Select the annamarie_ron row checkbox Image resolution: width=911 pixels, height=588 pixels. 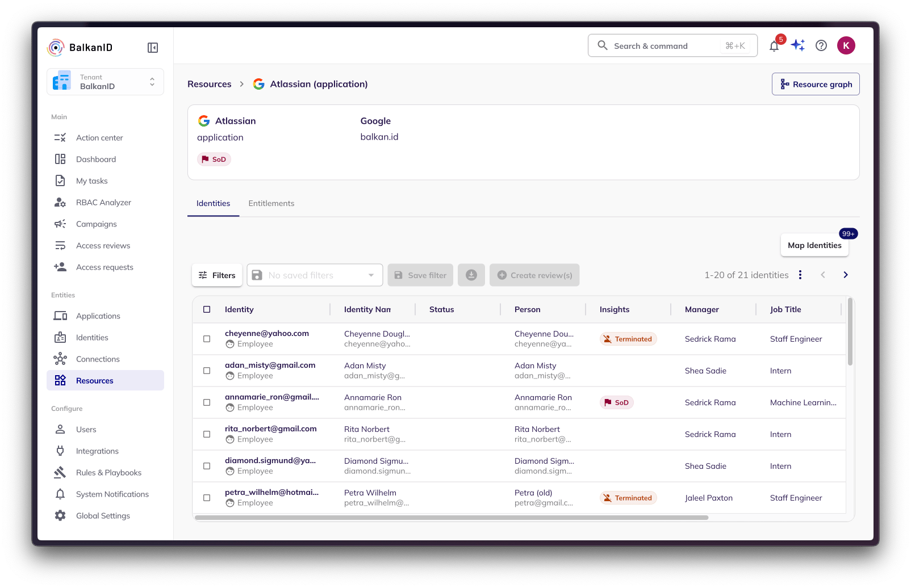point(207,402)
